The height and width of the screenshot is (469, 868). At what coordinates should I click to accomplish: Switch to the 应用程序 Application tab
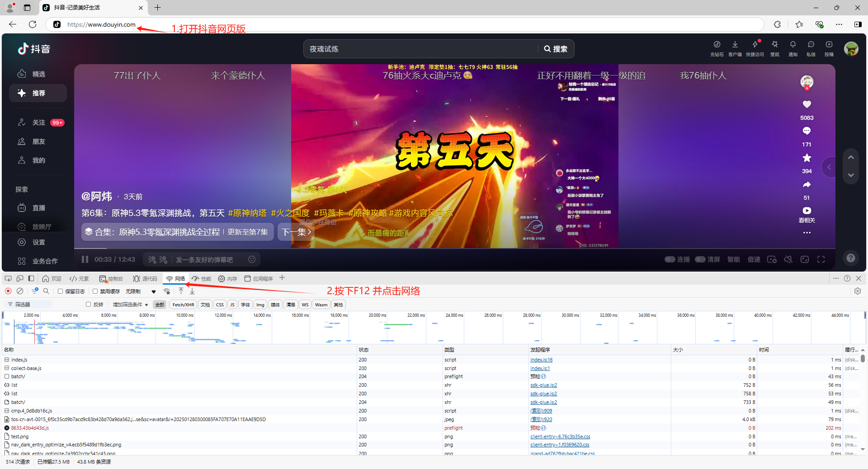259,279
